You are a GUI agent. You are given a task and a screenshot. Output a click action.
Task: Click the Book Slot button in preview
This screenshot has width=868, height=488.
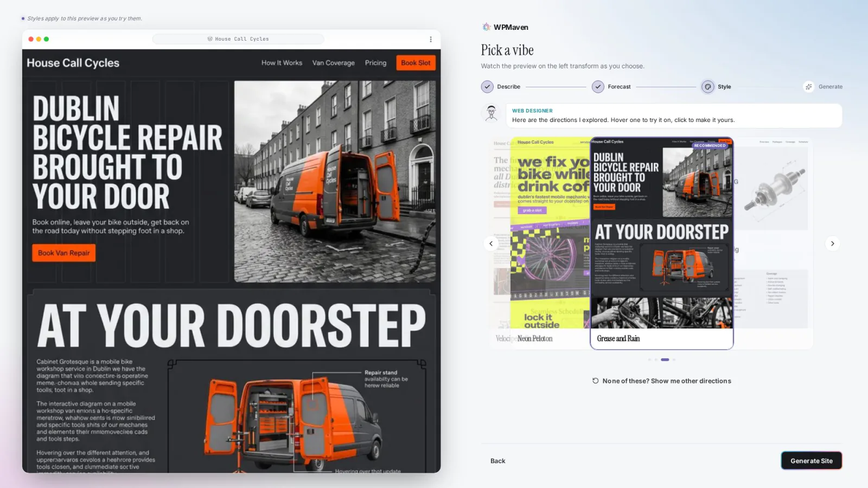point(416,63)
